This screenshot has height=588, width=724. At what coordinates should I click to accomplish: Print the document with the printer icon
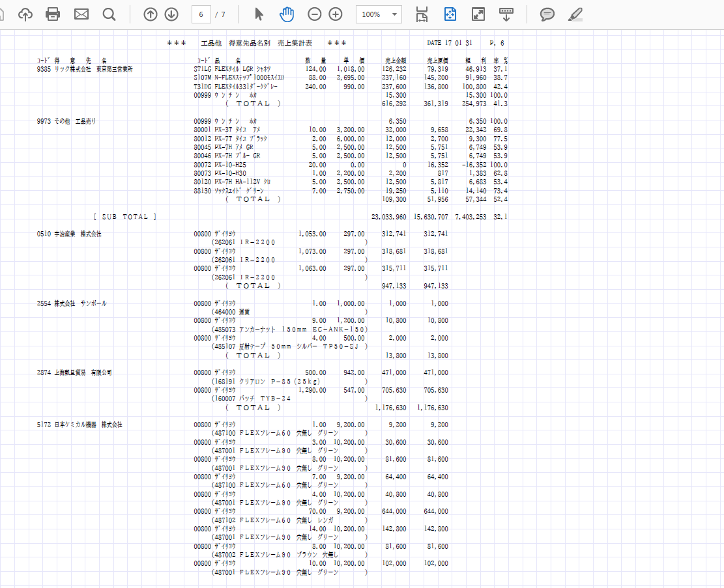coord(53,14)
